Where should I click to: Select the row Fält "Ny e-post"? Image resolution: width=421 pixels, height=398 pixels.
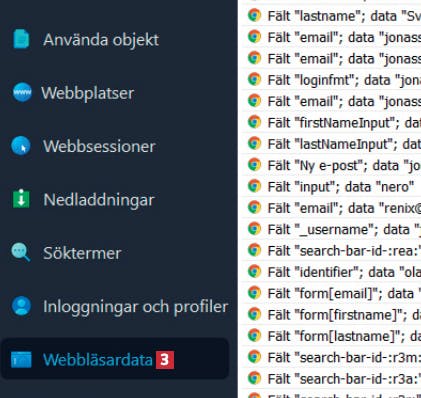[x=331, y=165]
